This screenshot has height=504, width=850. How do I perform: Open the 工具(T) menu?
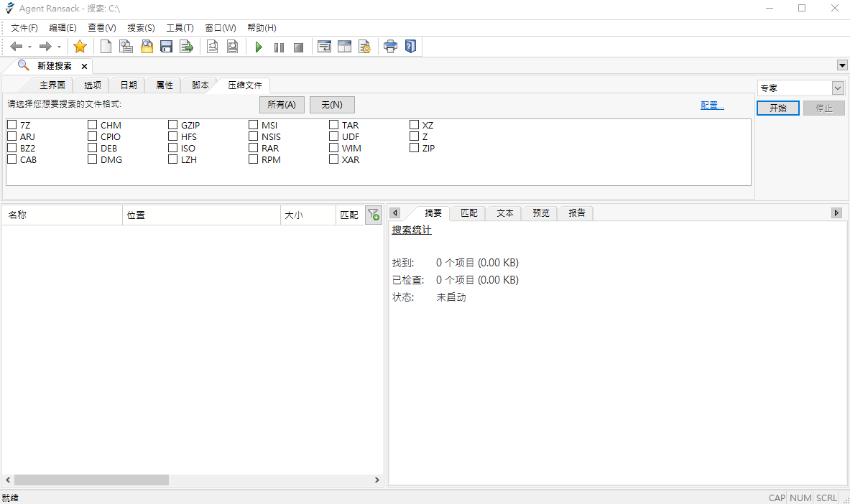[x=180, y=28]
